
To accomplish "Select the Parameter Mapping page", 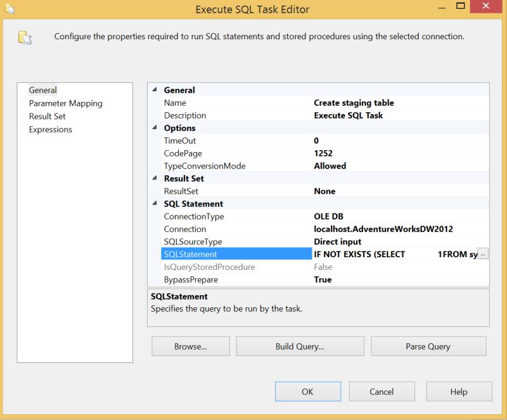I will pos(66,103).
